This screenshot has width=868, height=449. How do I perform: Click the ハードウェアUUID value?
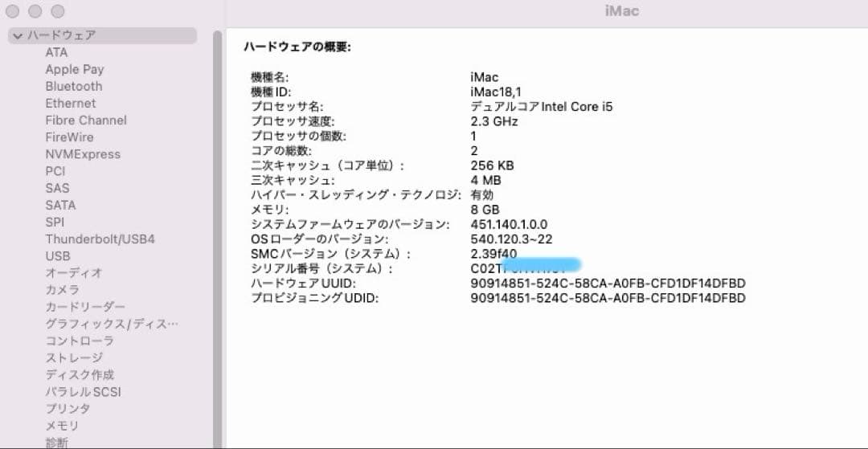608,283
